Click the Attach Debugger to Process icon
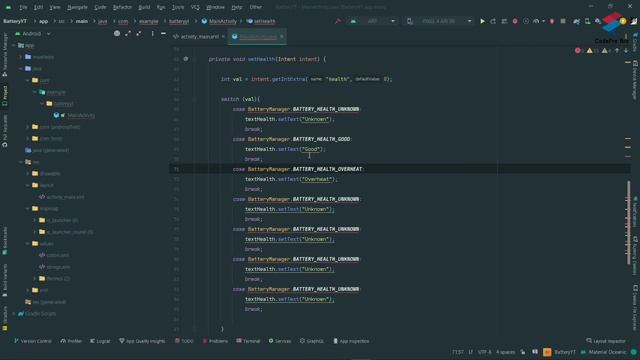The width and height of the screenshot is (640, 360). (552, 21)
